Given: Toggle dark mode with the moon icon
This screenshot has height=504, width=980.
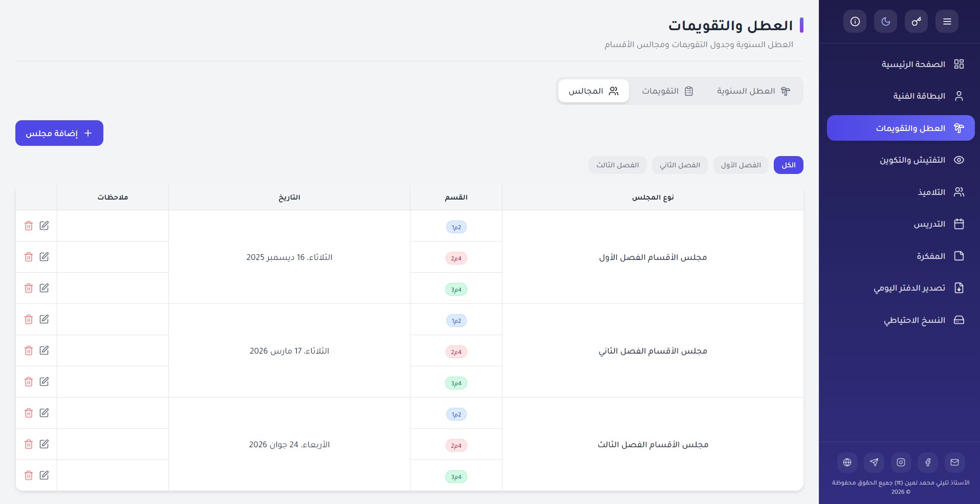Looking at the screenshot, I should pyautogui.click(x=885, y=21).
